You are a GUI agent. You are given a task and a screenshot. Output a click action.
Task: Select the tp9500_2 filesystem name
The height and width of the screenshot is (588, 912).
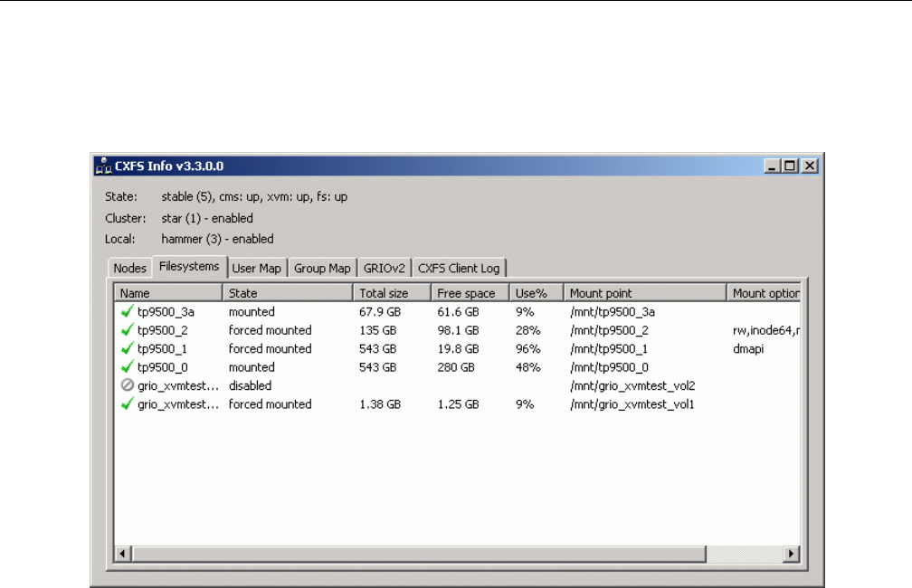162,330
